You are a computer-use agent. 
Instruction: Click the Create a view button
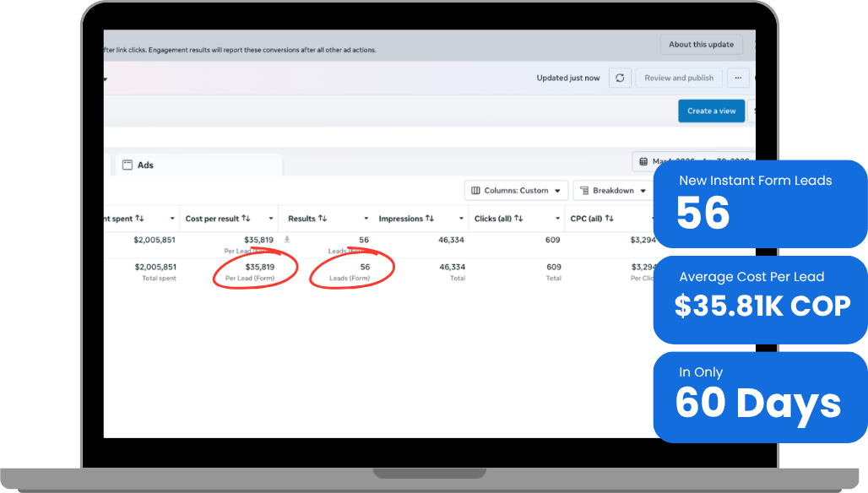tap(711, 111)
